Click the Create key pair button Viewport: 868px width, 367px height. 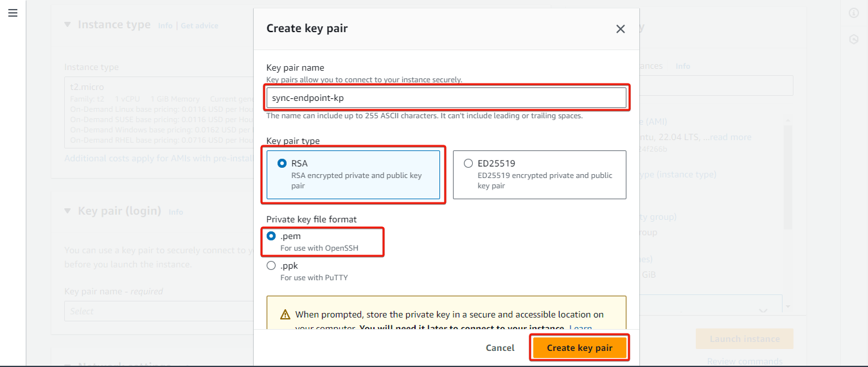pyautogui.click(x=580, y=348)
